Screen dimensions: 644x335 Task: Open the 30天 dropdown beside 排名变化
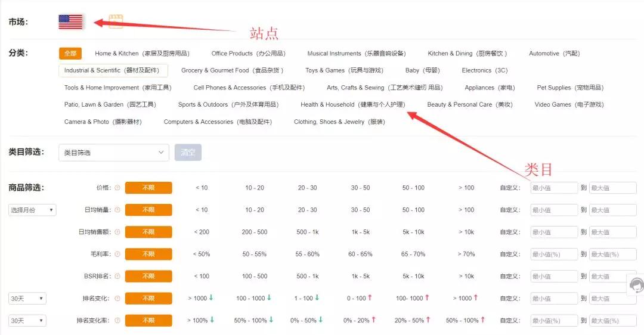[27, 299]
